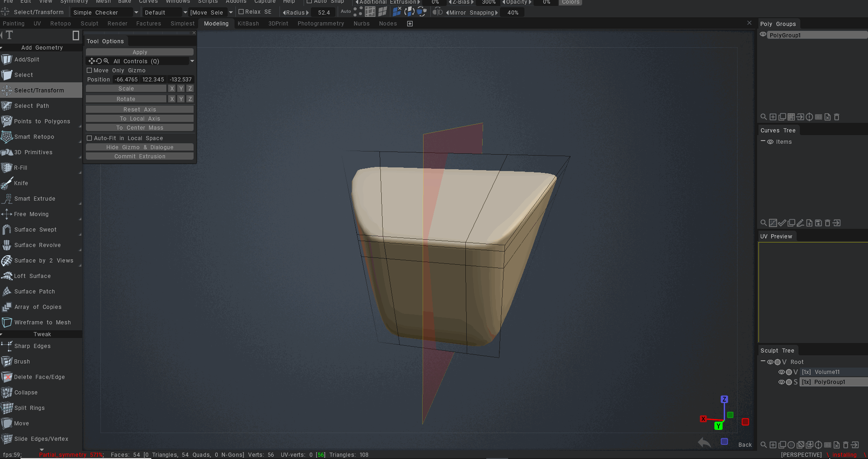The image size is (868, 459).
Task: Select the Knife tool icon
Action: pyautogui.click(x=7, y=183)
